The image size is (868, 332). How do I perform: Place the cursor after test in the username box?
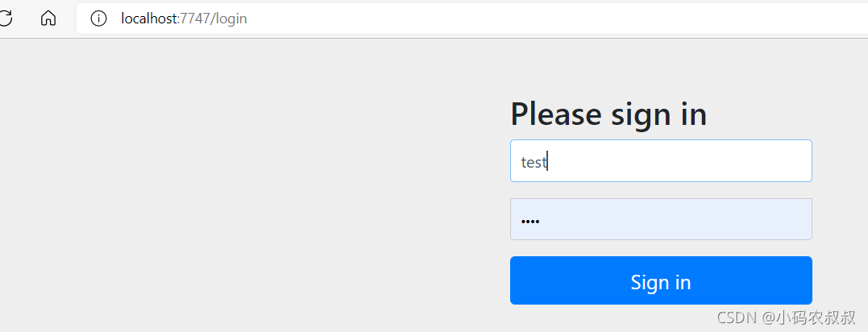pyautogui.click(x=547, y=162)
